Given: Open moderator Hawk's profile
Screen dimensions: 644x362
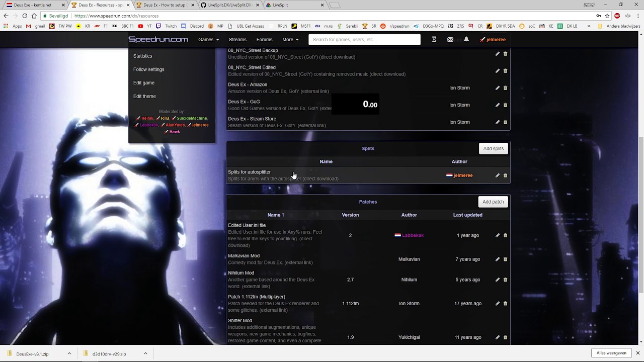Looking at the screenshot, I should pyautogui.click(x=175, y=132).
